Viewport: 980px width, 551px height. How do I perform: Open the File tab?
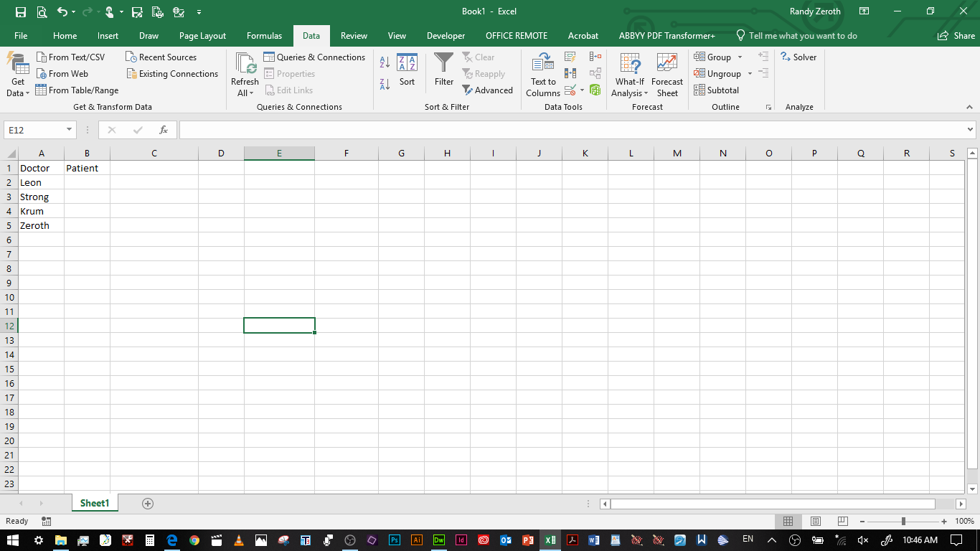[x=21, y=36]
